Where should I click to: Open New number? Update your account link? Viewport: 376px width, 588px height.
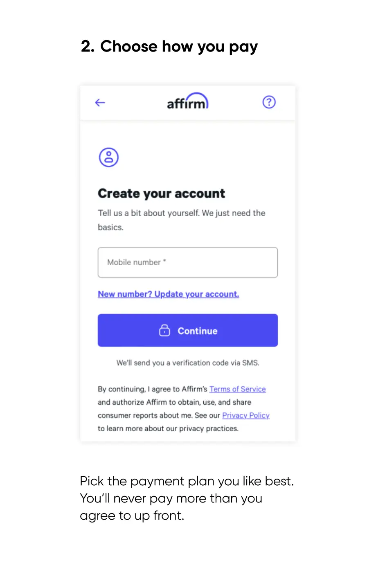point(168,294)
